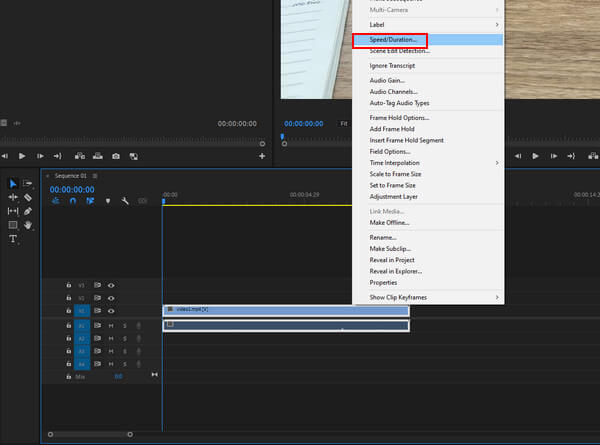Screen dimensions: 600x445
Task: Enable voice-over record on A1
Action: (x=139, y=326)
